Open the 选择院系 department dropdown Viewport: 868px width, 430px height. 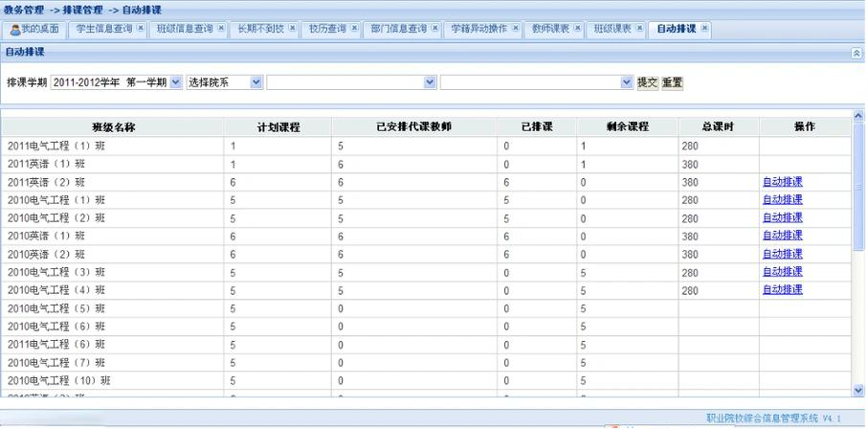(224, 82)
